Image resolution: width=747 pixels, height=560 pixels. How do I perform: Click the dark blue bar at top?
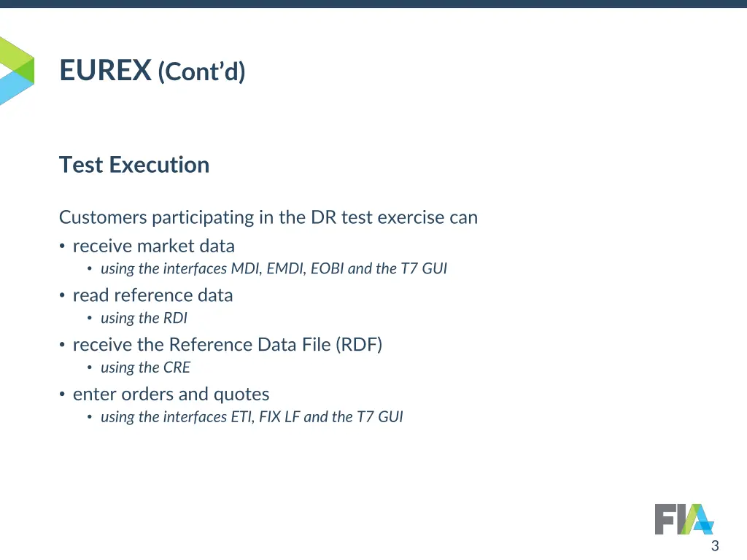point(373,4)
